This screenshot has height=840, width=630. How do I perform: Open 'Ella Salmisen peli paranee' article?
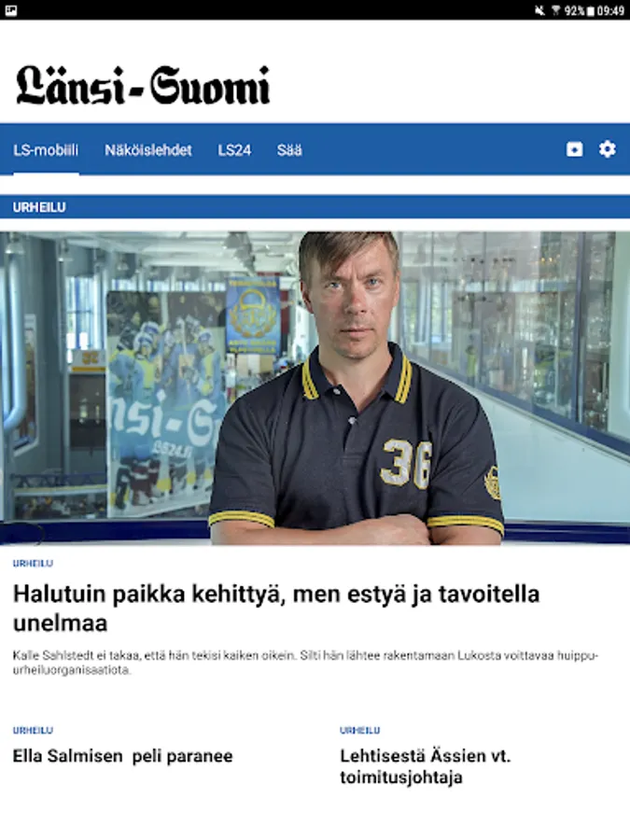pyautogui.click(x=122, y=756)
